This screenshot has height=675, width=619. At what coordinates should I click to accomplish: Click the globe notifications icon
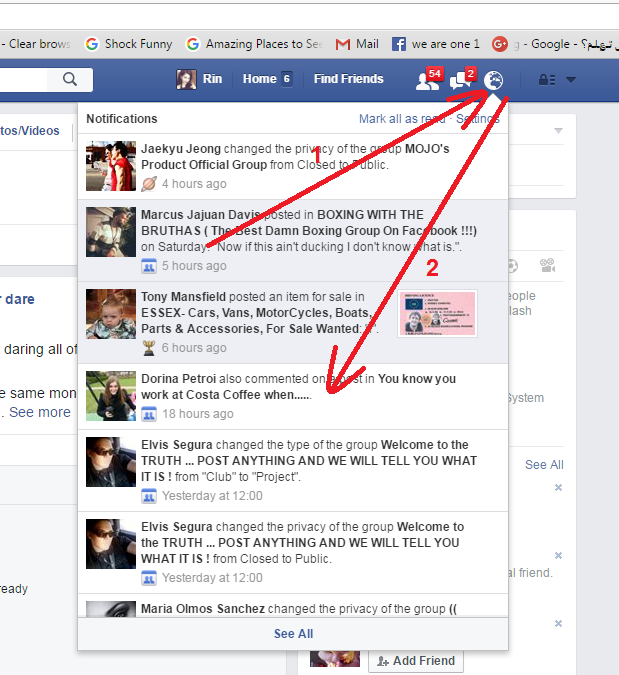[493, 80]
